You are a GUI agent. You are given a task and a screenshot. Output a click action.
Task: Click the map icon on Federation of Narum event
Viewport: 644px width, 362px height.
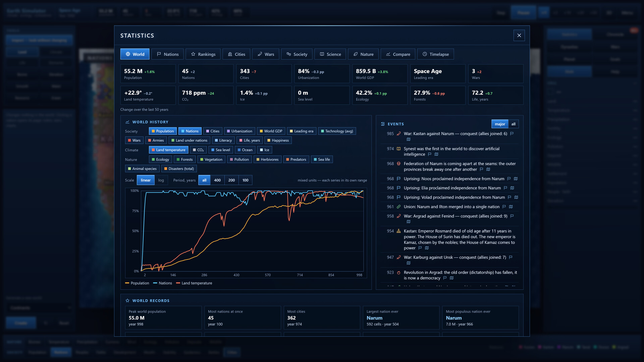point(488,169)
